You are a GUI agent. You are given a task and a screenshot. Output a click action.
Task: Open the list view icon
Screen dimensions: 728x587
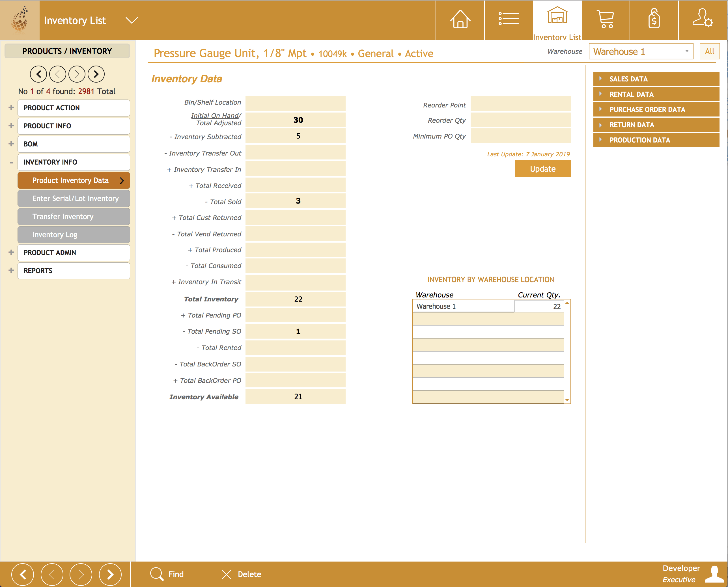tap(508, 19)
